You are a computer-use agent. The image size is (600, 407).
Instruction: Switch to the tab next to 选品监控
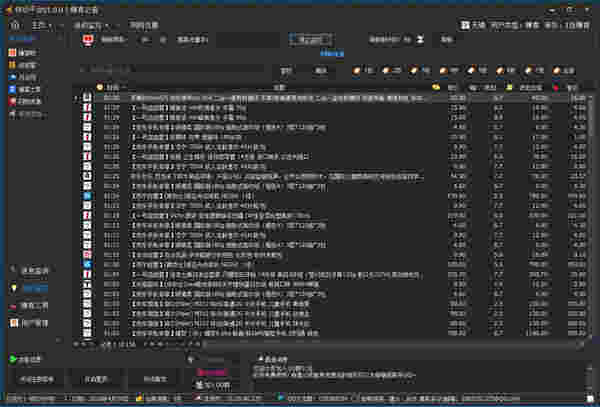145,23
